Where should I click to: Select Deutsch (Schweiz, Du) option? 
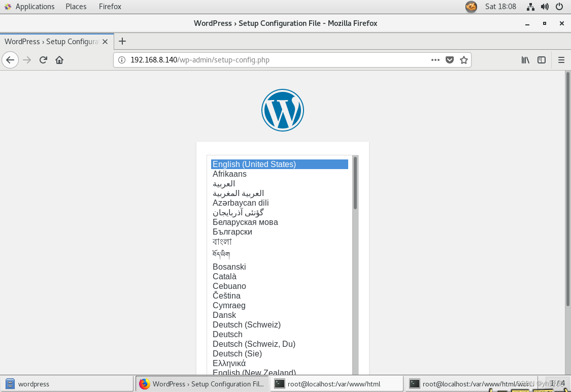(x=279, y=344)
